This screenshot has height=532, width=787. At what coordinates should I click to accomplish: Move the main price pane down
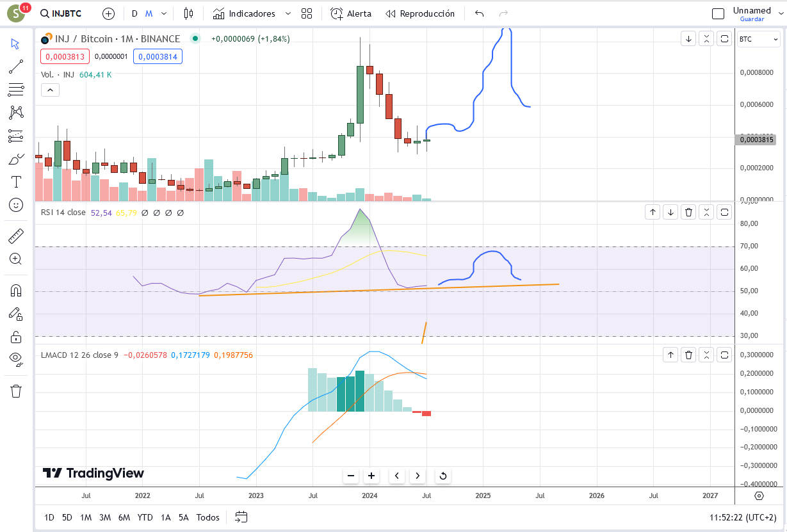688,38
